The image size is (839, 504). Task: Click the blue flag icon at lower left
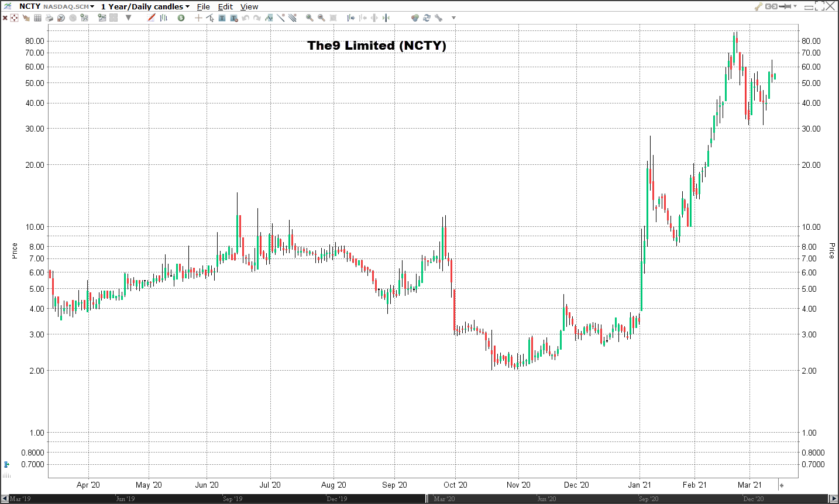6,464
